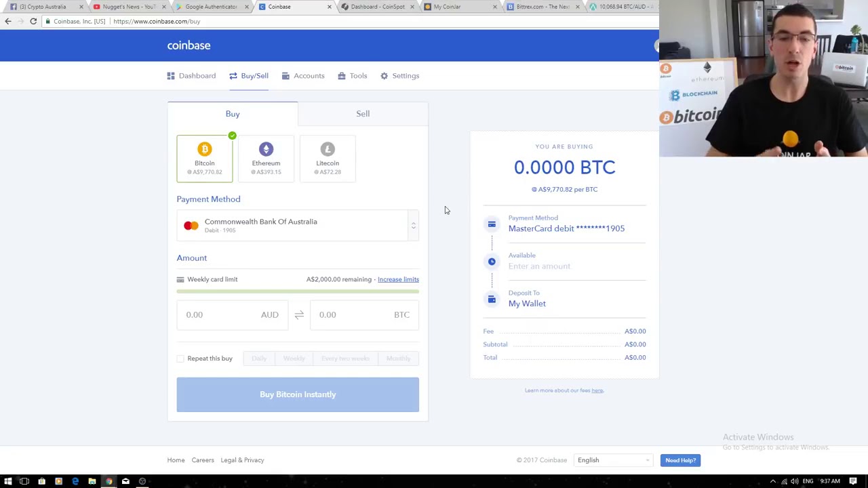Click the Tools briefcase icon
Viewport: 868px width, 488px height.
point(342,76)
